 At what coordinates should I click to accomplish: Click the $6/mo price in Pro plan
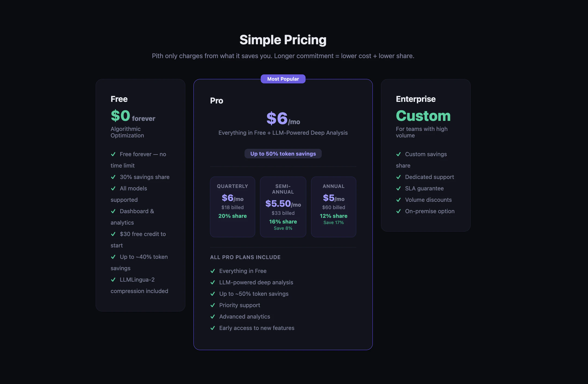(283, 119)
